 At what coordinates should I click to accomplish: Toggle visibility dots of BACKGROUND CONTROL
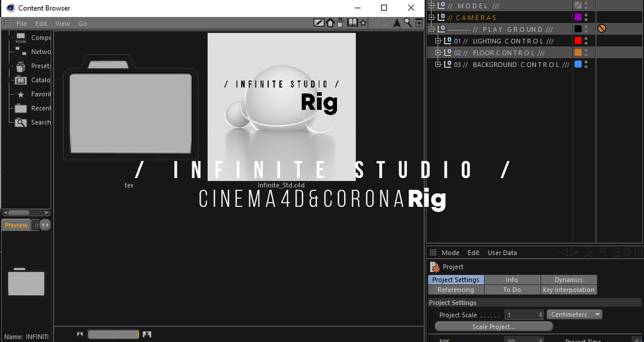point(586,65)
